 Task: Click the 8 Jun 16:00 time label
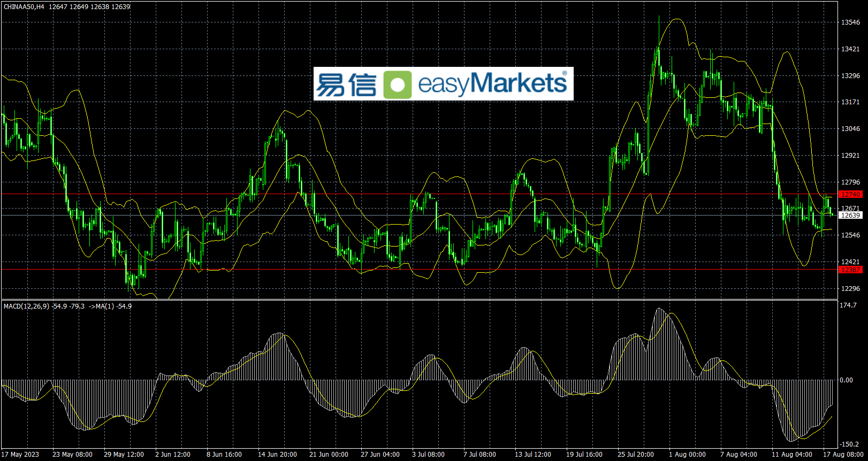coord(224,455)
